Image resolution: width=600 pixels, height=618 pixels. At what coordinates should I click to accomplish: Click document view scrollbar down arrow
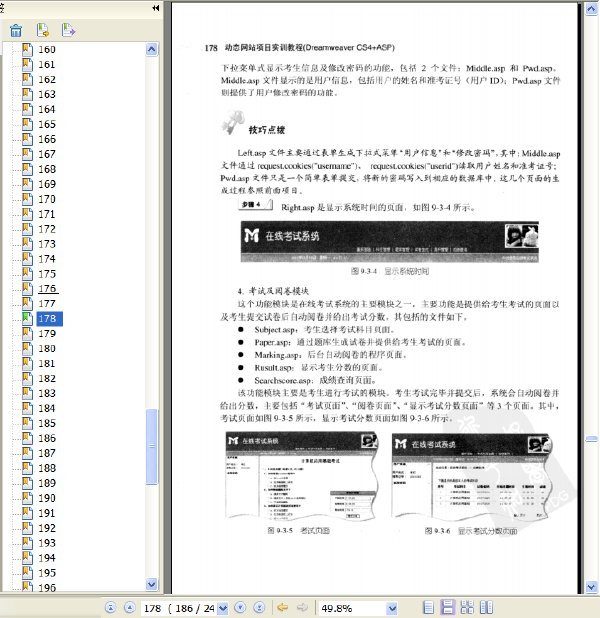pyautogui.click(x=591, y=587)
